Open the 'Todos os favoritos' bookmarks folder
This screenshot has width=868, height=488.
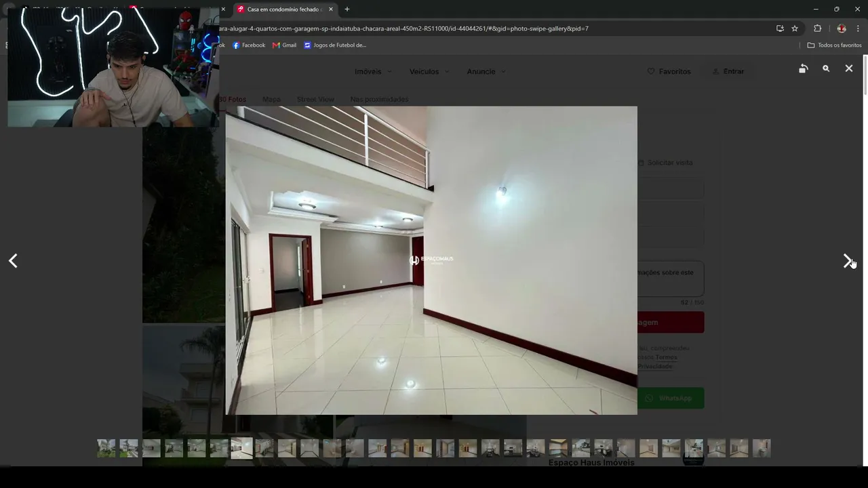point(834,45)
